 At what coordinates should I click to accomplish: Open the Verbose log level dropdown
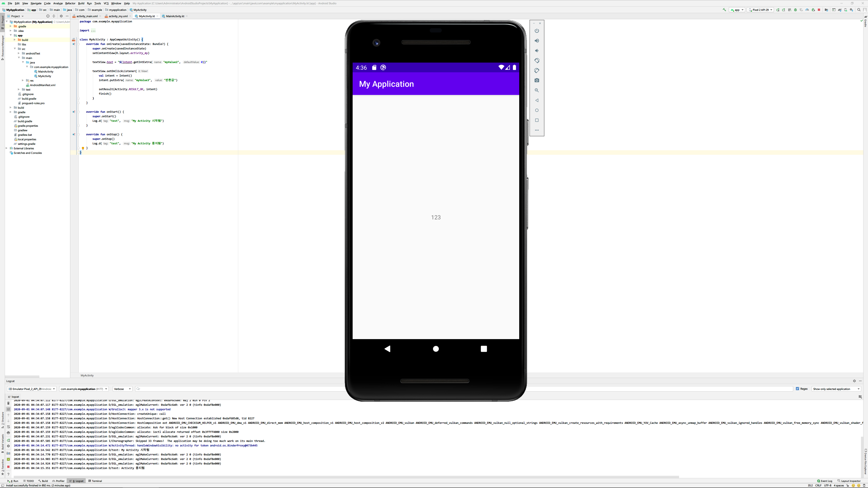click(x=122, y=389)
